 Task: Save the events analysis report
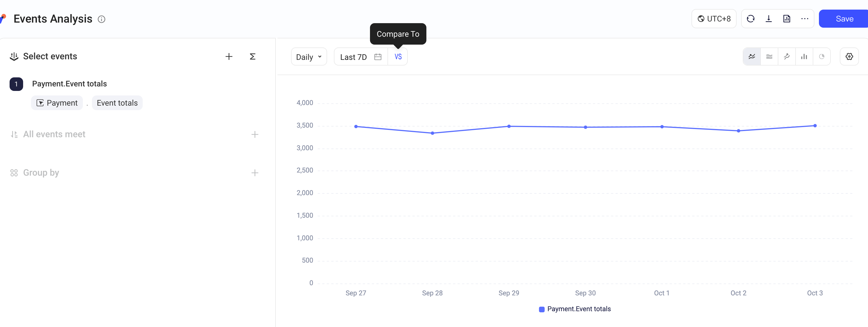click(x=844, y=19)
